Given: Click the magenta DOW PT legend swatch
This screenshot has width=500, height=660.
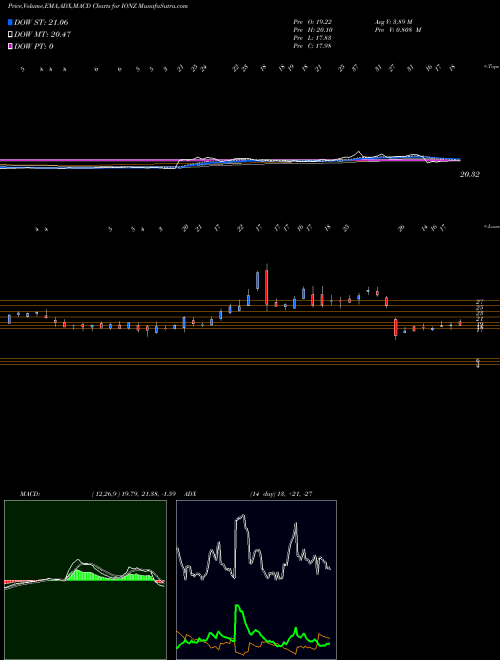Looking at the screenshot, I should [x=10, y=46].
